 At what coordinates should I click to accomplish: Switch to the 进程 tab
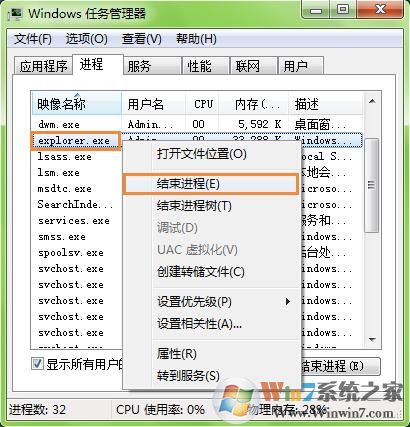click(x=98, y=64)
